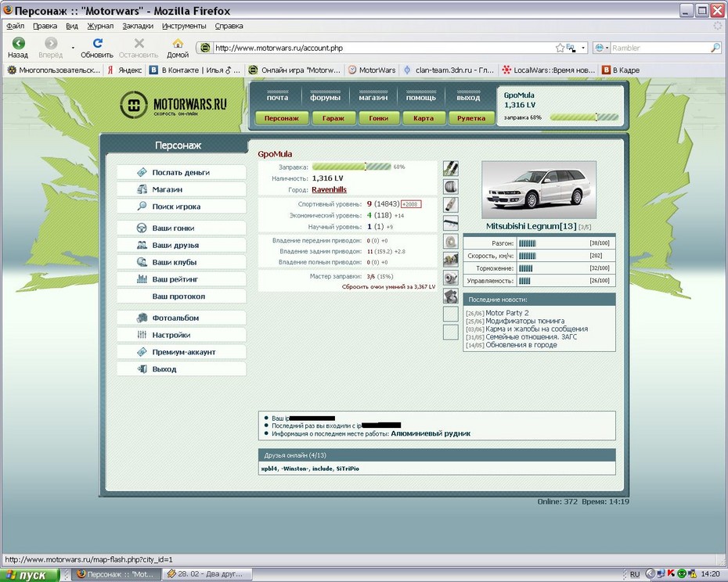Open the Вид menu
Image resolution: width=728 pixels, height=582 pixels.
[72, 26]
